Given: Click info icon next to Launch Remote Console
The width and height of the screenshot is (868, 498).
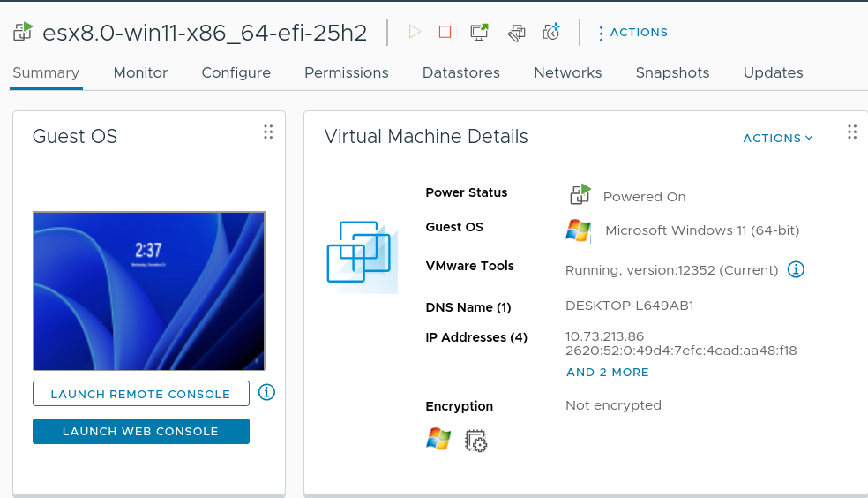Looking at the screenshot, I should [x=266, y=392].
